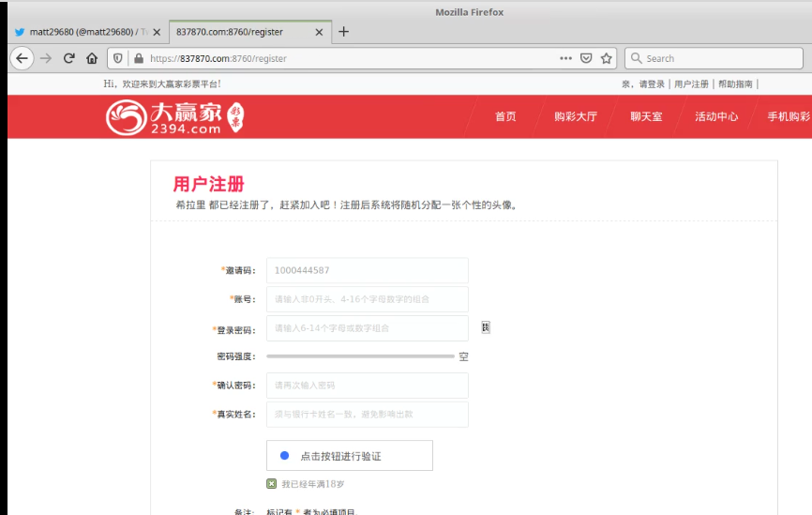Open 购彩大厅 navigation item
The width and height of the screenshot is (812, 515).
coord(576,116)
